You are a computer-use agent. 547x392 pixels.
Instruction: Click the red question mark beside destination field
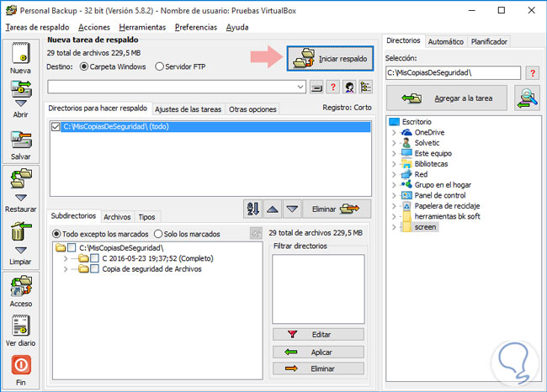[x=333, y=87]
